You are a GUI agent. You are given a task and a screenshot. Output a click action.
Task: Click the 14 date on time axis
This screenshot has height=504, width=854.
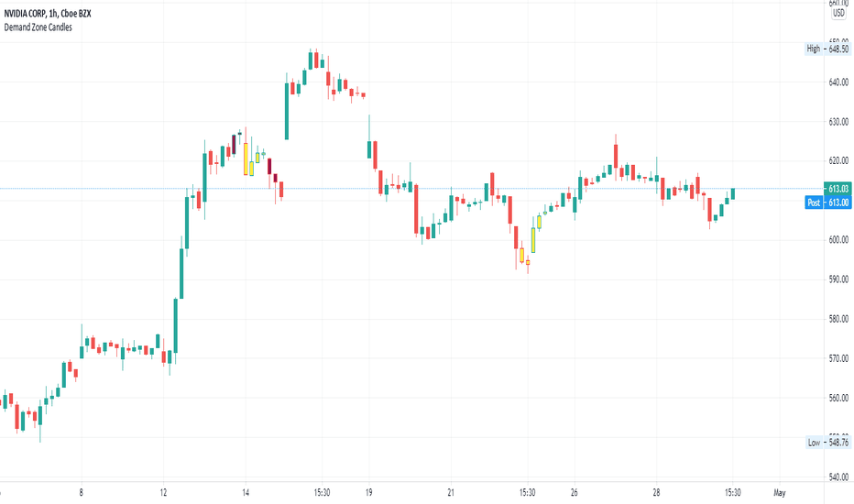click(x=246, y=493)
